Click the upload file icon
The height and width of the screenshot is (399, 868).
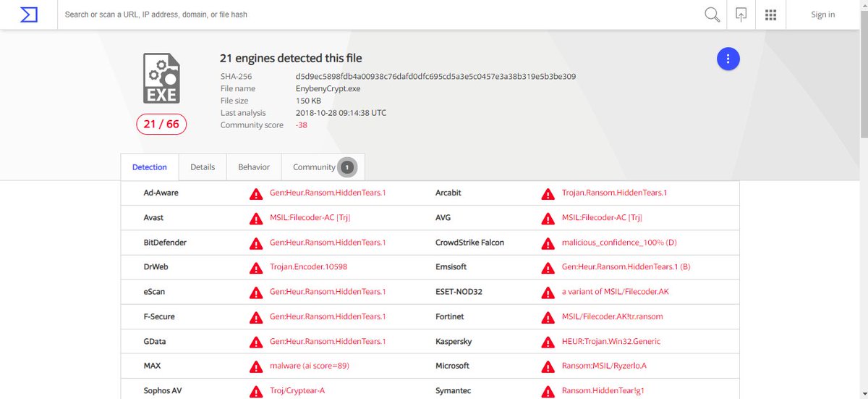741,14
